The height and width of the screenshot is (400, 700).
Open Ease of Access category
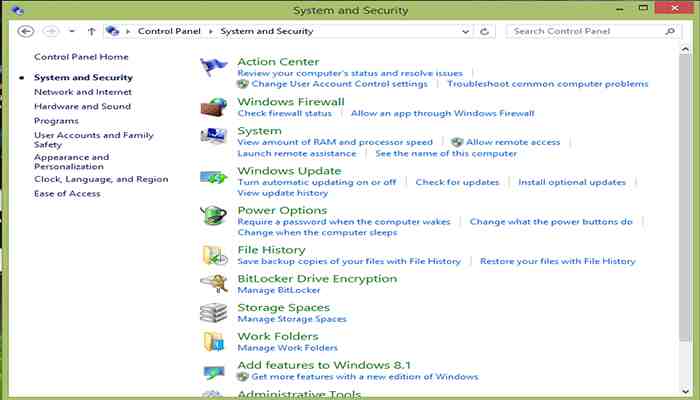[x=67, y=194]
